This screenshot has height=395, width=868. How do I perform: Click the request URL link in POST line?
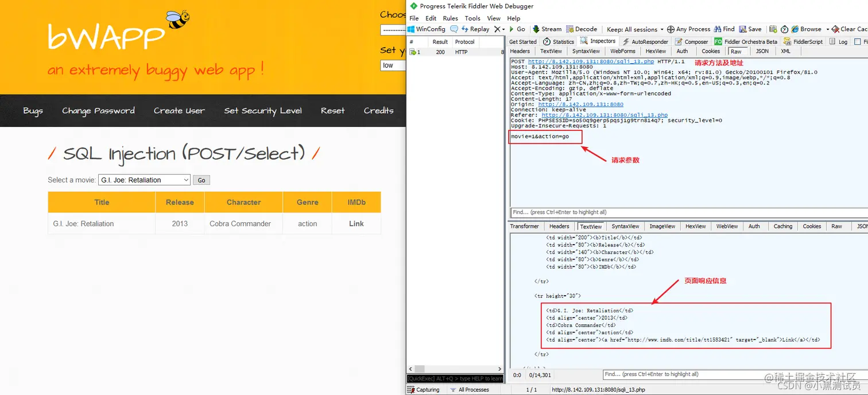(591, 61)
